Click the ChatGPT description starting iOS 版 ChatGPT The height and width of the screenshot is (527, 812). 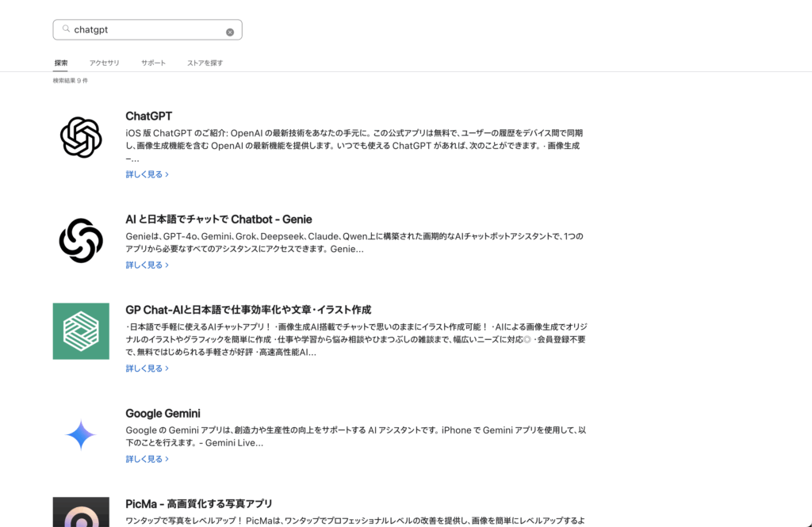(354, 146)
